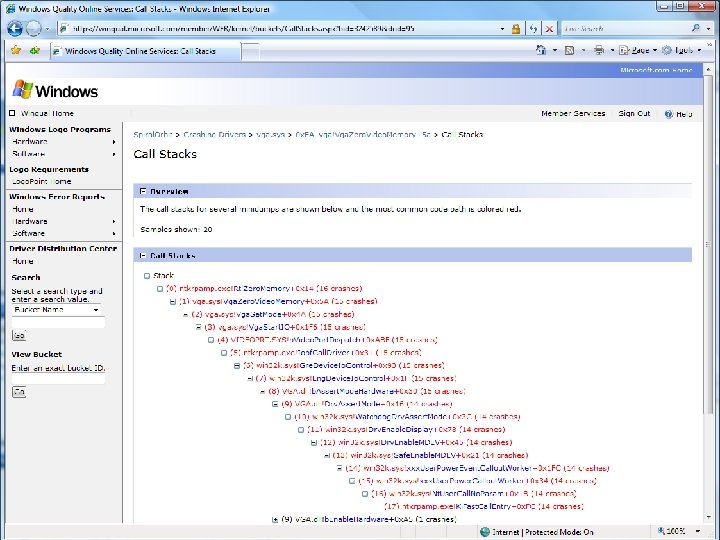Click the vga.sys breadcrumb link
Screen dimensions: 720x540
click(270, 135)
